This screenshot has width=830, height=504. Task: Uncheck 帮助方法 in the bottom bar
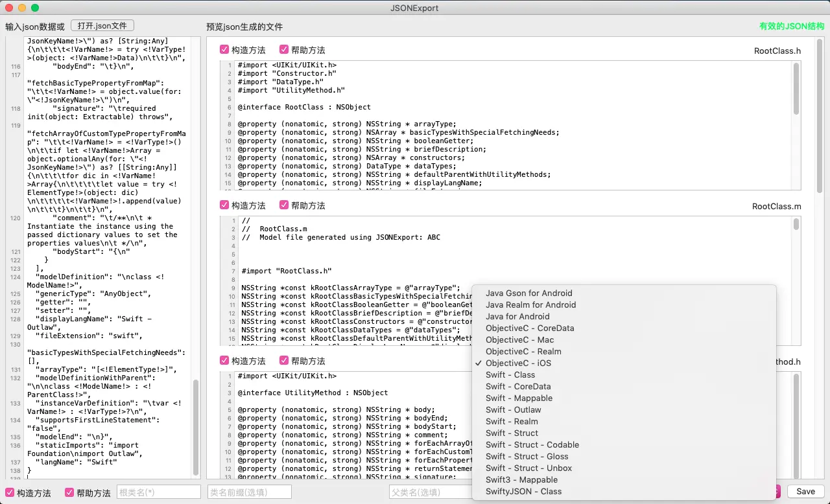[x=69, y=492]
